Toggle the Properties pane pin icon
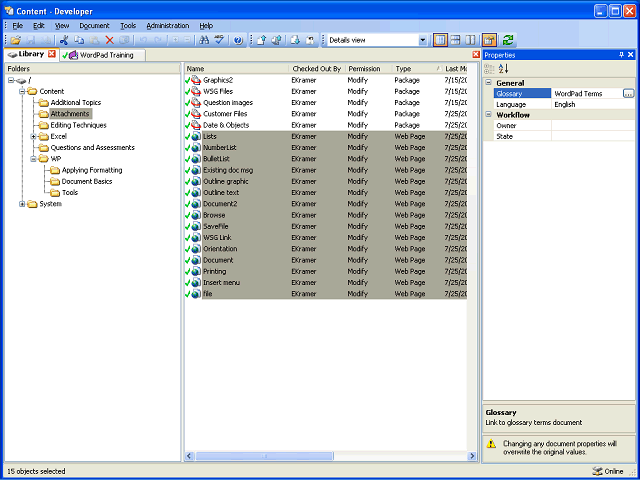The image size is (640, 480). (x=622, y=55)
